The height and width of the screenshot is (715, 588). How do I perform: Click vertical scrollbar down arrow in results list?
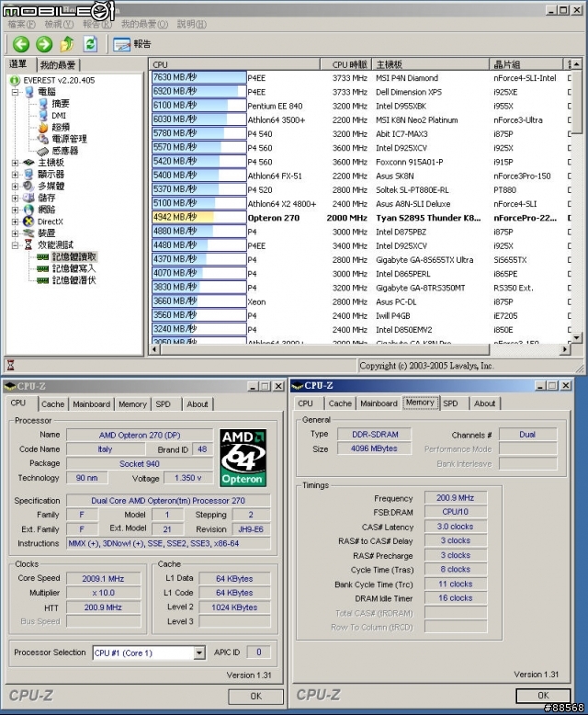tap(577, 338)
